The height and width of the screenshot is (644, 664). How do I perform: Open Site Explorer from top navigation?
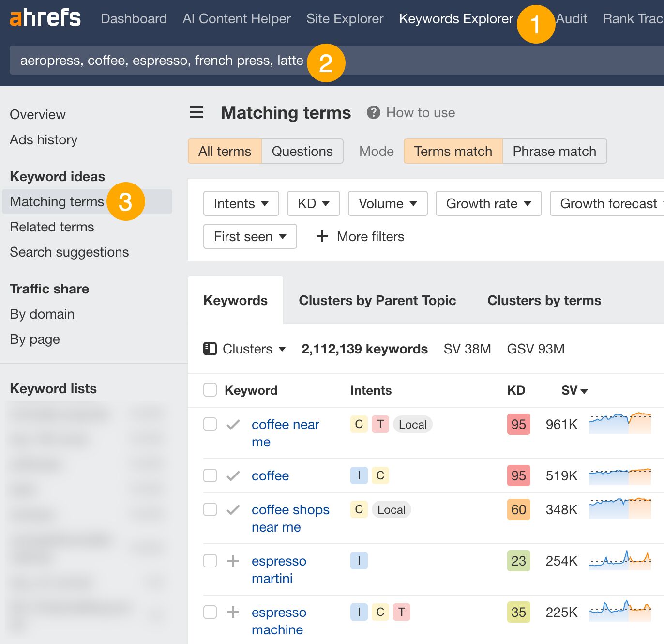(345, 18)
